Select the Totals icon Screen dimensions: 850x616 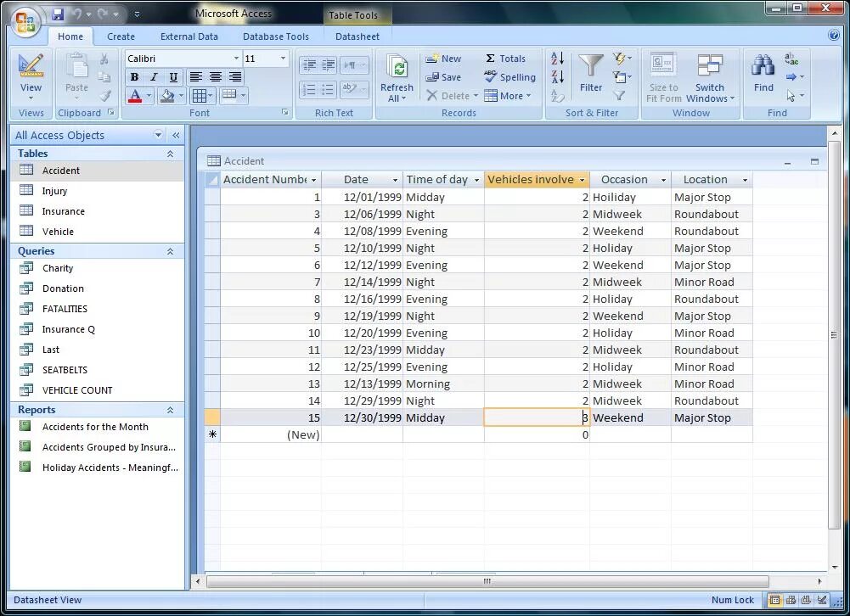click(506, 58)
